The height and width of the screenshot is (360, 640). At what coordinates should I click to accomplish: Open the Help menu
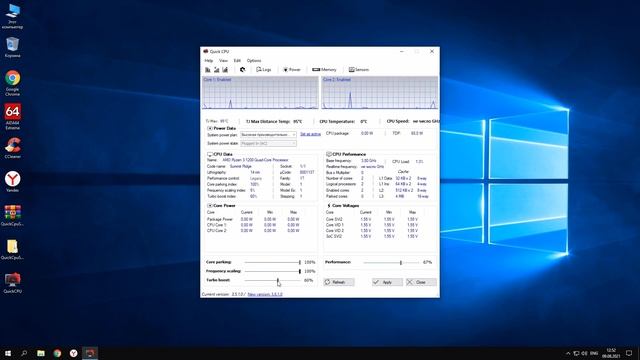(x=209, y=60)
